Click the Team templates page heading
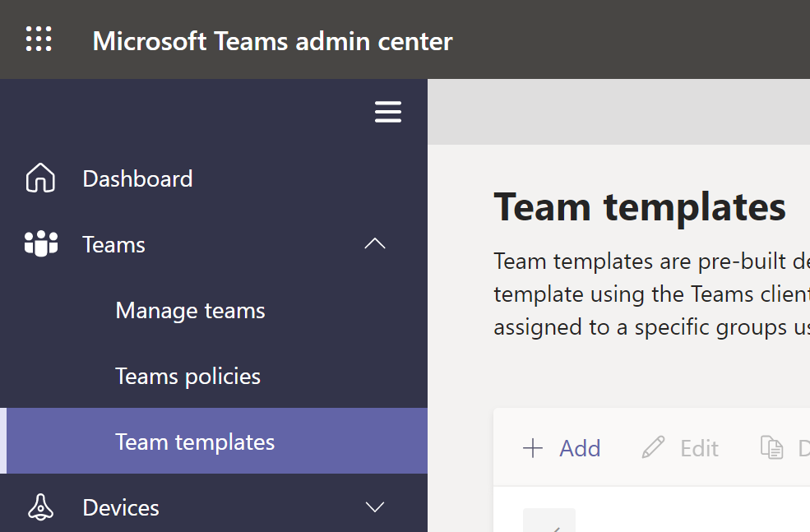 tap(640, 207)
